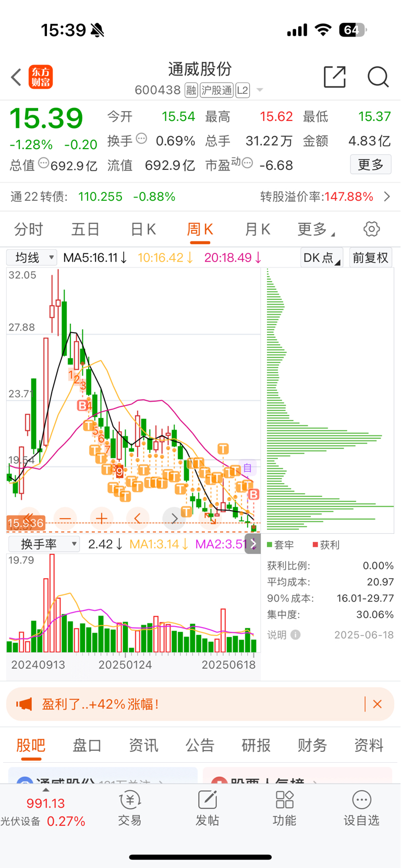Open 设自选 watchlist settings
The image size is (401, 868).
coord(361,808)
